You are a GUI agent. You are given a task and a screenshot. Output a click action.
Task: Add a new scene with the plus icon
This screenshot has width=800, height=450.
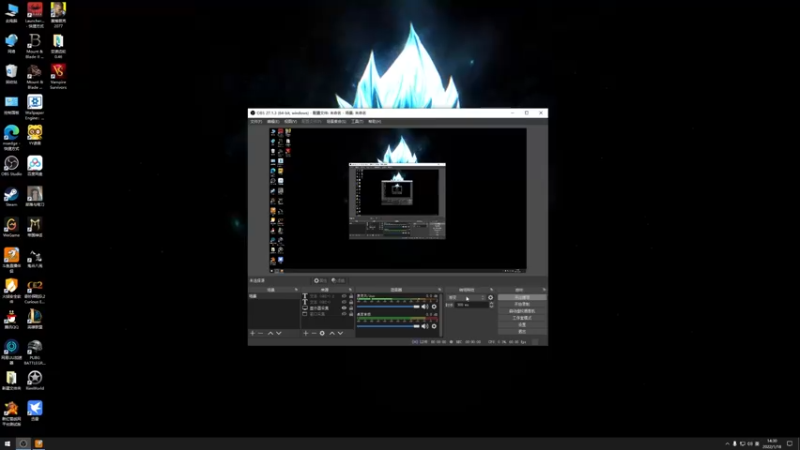click(253, 333)
